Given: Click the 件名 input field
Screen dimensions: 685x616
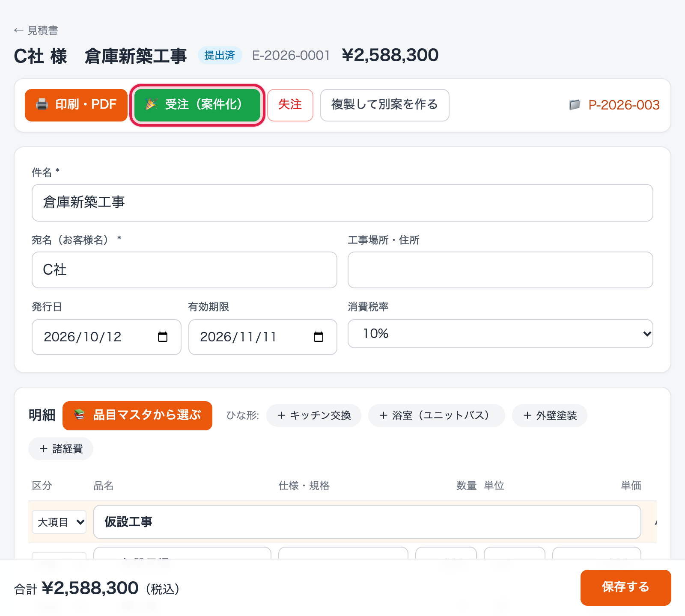Looking at the screenshot, I should point(342,203).
